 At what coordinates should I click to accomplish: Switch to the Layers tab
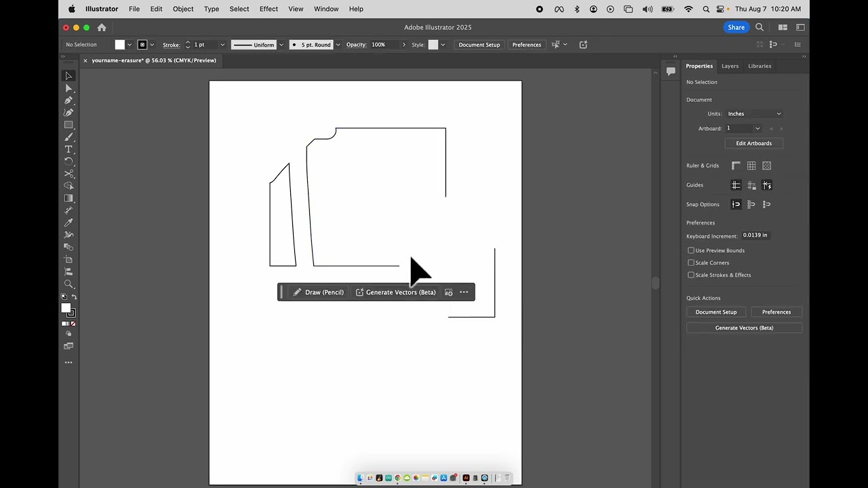point(730,66)
